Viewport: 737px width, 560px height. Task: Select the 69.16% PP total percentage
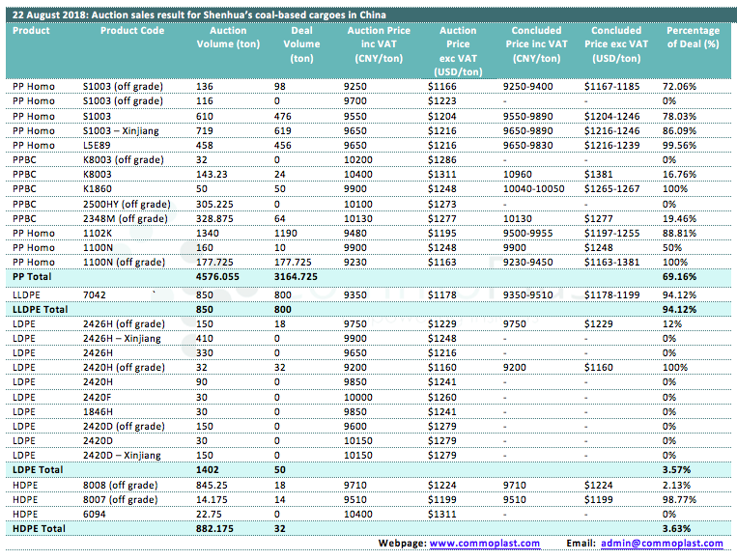click(682, 276)
